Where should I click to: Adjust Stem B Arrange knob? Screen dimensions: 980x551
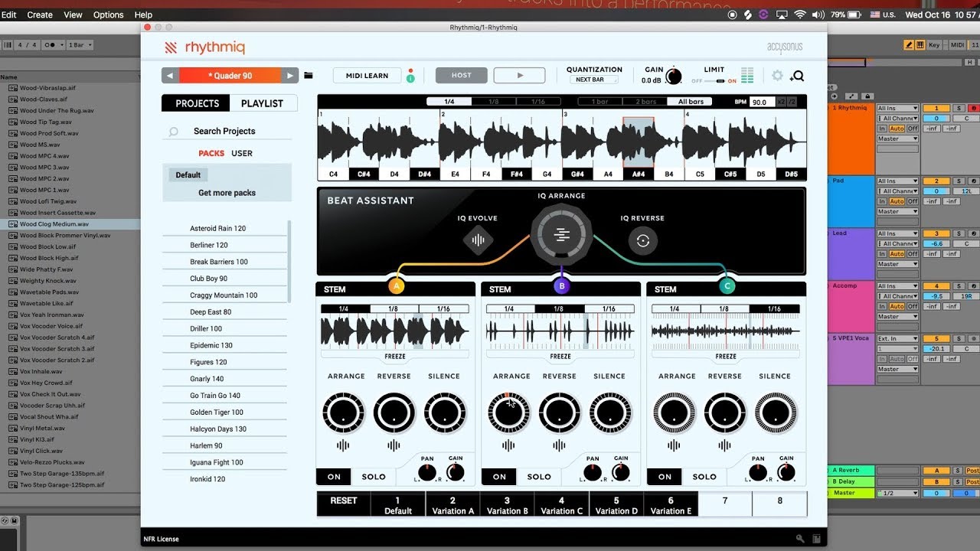tap(508, 413)
